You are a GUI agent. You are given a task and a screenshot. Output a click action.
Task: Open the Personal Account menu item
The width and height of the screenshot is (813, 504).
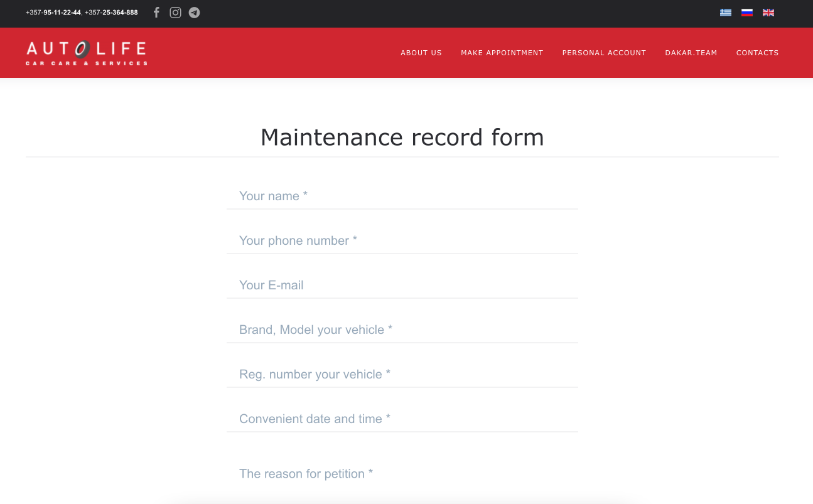coord(604,53)
